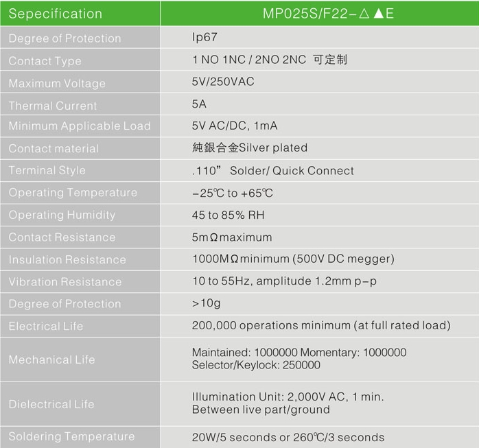Select the 200,000 operations minimum value
This screenshot has width=479, height=448.
click(x=321, y=326)
